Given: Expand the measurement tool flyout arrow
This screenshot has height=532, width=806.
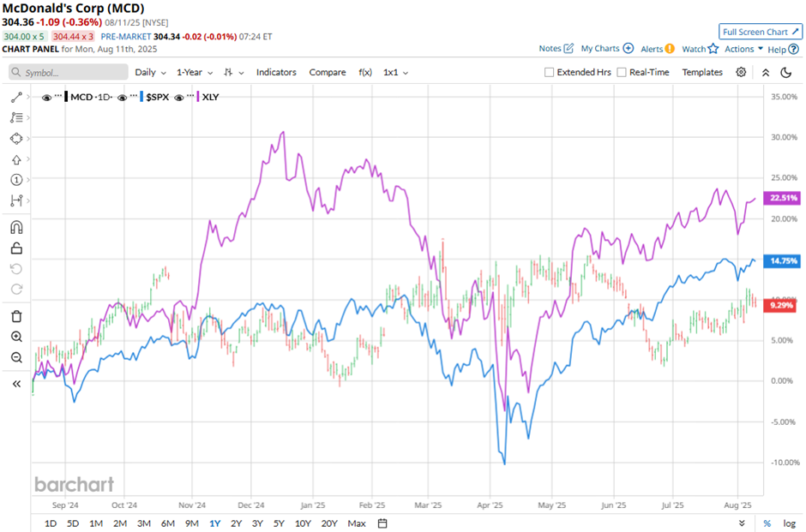Looking at the screenshot, I should 27,200.
